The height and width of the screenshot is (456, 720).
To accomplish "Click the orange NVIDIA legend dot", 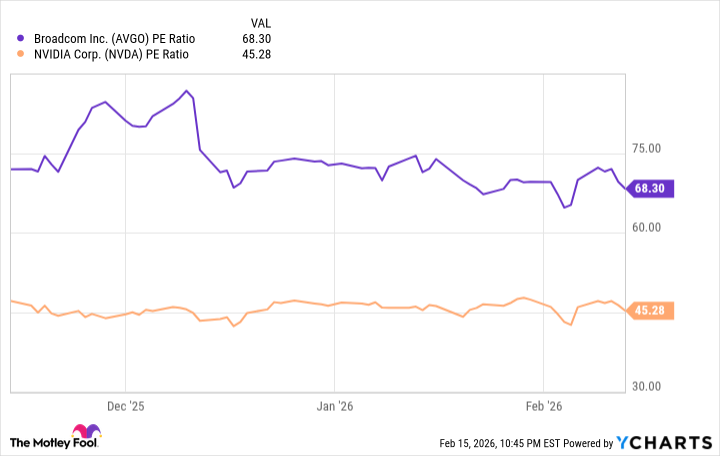I will pyautogui.click(x=22, y=54).
